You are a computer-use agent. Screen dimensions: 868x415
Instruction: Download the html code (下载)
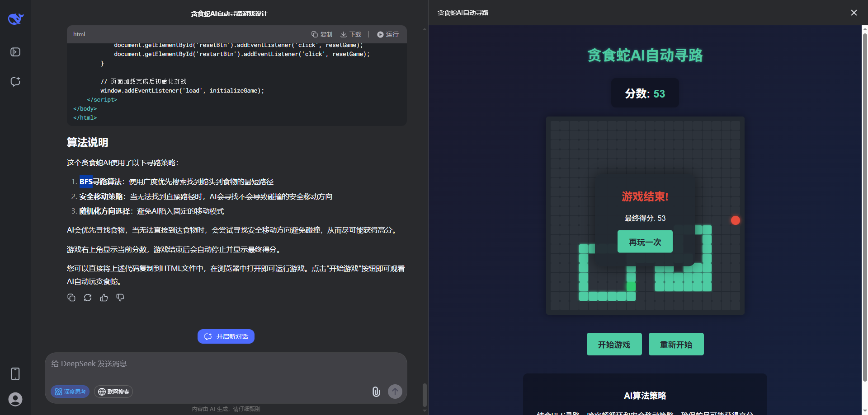351,34
